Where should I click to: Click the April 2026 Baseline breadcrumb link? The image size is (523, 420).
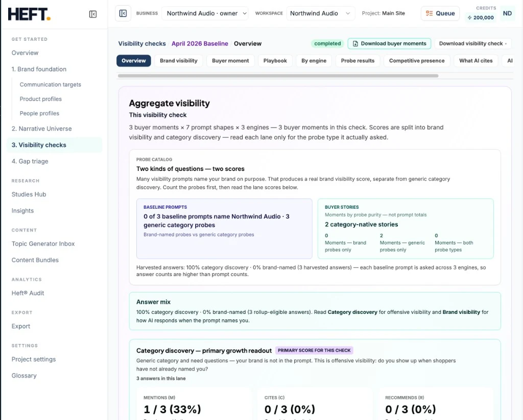tap(200, 44)
